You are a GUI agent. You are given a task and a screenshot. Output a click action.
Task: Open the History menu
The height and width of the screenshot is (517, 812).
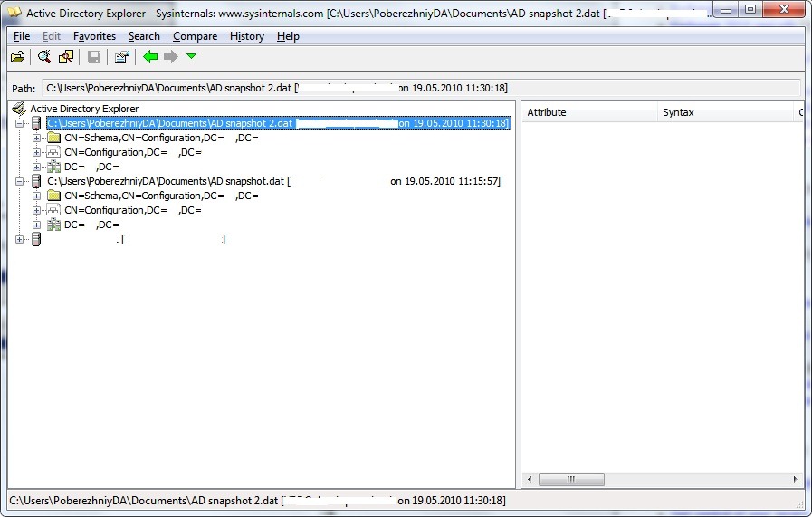(x=247, y=36)
